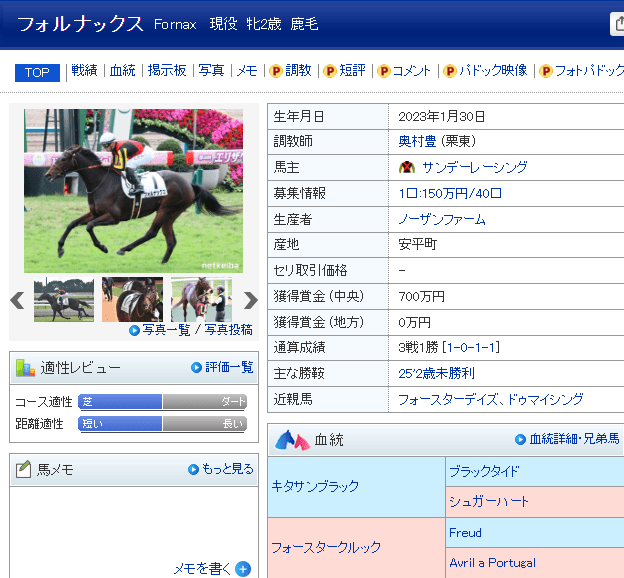This screenshot has height=578, width=624.
Task: Click the 700万円 central earnings value
Action: click(421, 297)
